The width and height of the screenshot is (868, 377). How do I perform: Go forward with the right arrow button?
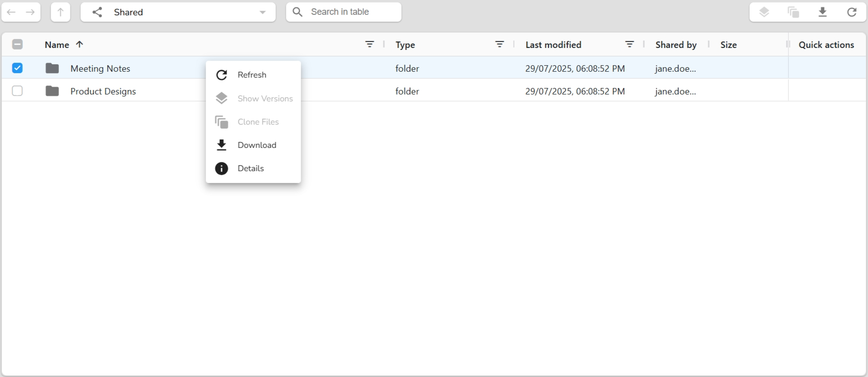pos(30,12)
